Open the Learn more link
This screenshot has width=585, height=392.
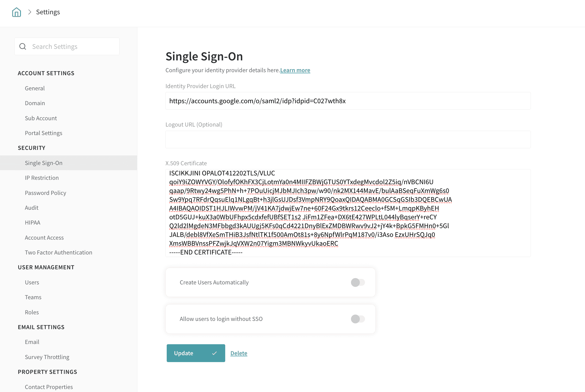(295, 70)
